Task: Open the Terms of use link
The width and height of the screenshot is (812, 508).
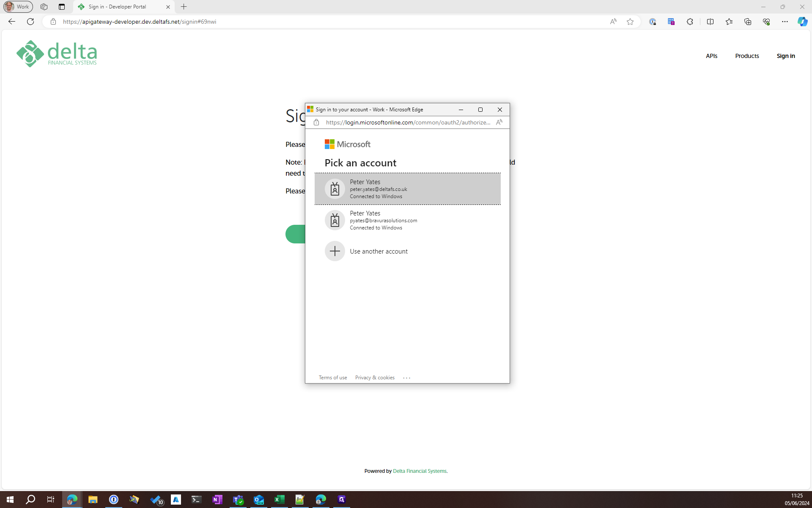Action: (332, 378)
